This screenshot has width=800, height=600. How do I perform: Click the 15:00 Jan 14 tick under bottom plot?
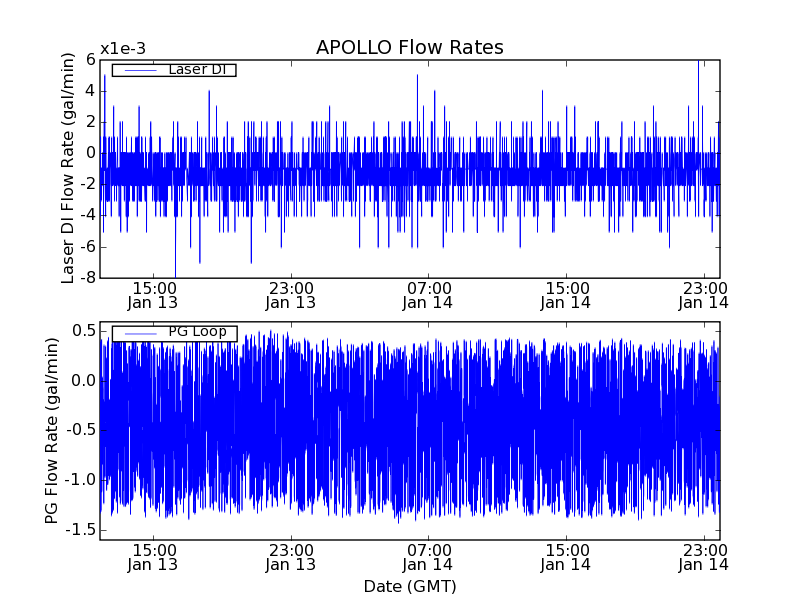(x=567, y=557)
